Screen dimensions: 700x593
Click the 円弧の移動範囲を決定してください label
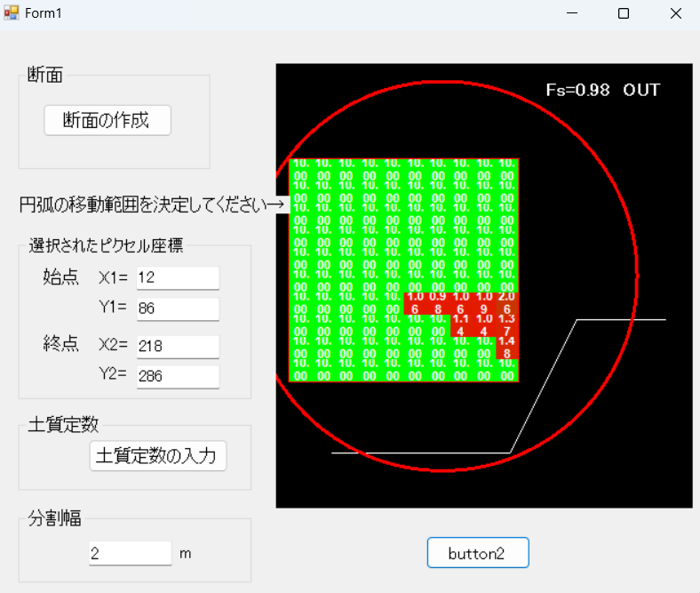[x=151, y=205]
